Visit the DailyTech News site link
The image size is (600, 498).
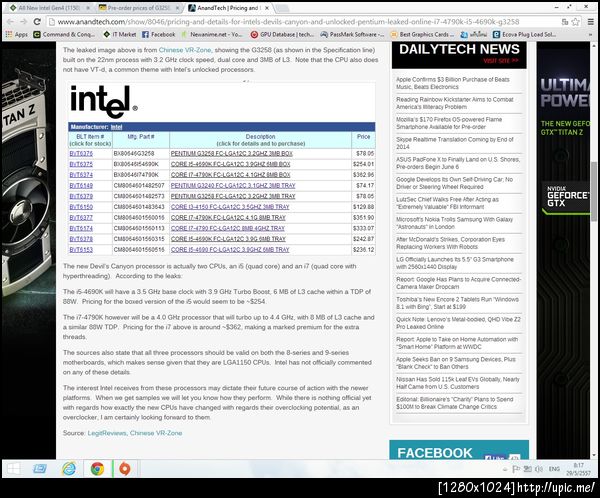[501, 60]
